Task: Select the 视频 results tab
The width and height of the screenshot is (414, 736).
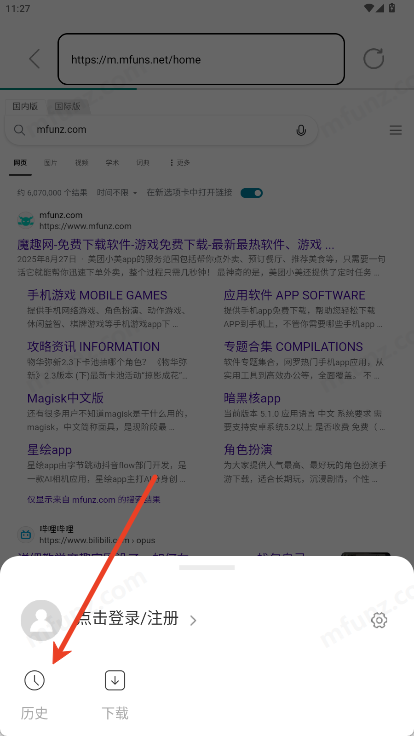Action: 81,163
